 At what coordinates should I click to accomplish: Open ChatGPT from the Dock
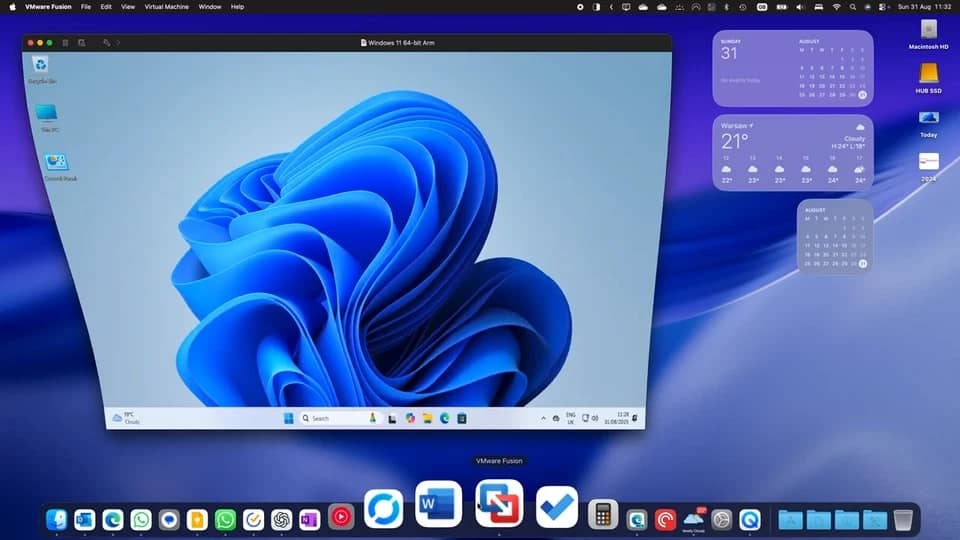point(282,519)
